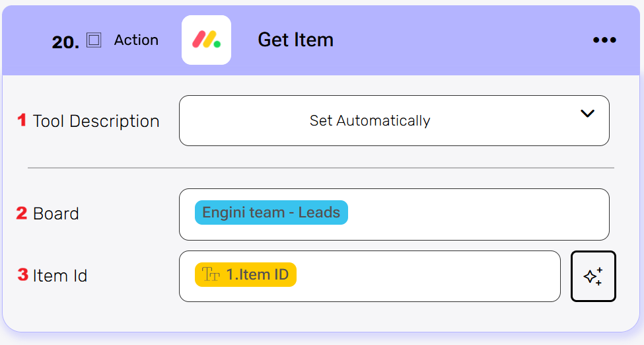Click the Tt text-type icon in the Item ID chip

click(211, 275)
